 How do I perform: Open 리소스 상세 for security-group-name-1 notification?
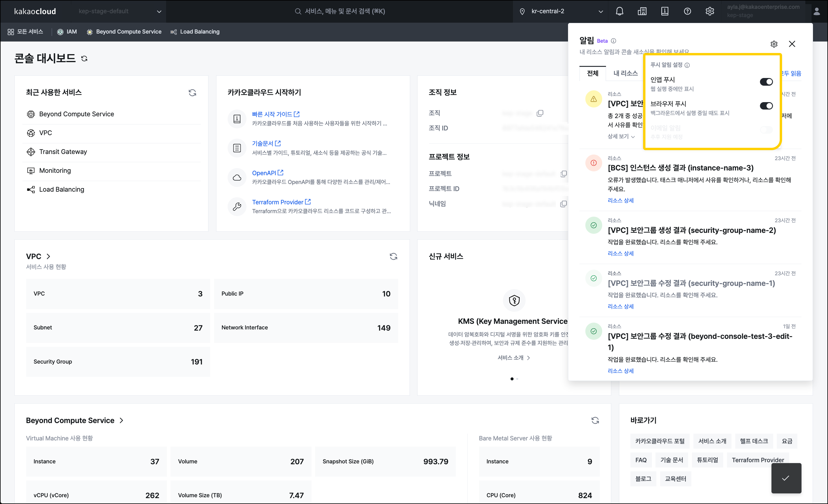pyautogui.click(x=621, y=307)
